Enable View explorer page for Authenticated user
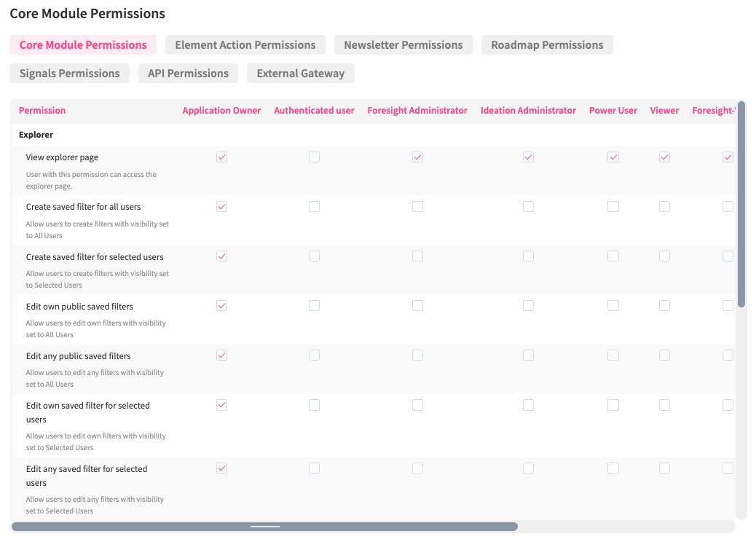 [x=315, y=157]
